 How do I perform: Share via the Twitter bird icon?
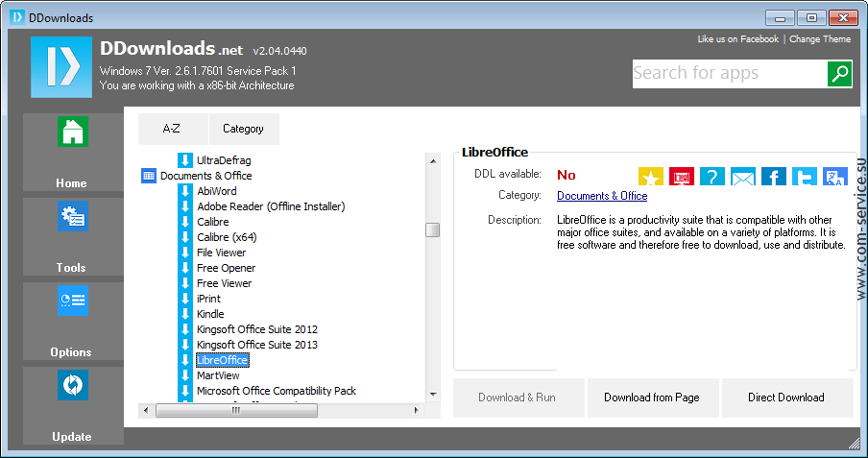point(805,176)
